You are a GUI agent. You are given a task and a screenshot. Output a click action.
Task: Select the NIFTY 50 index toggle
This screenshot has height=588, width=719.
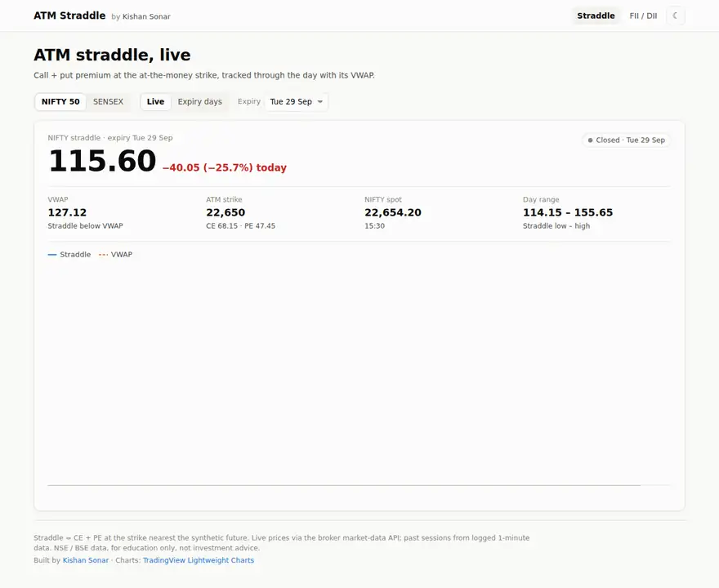60,102
